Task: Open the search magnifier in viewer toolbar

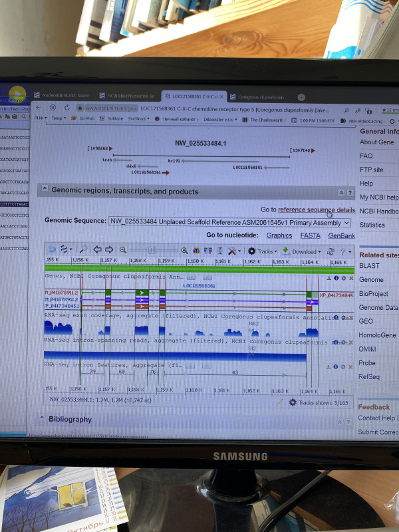Action: [83, 251]
